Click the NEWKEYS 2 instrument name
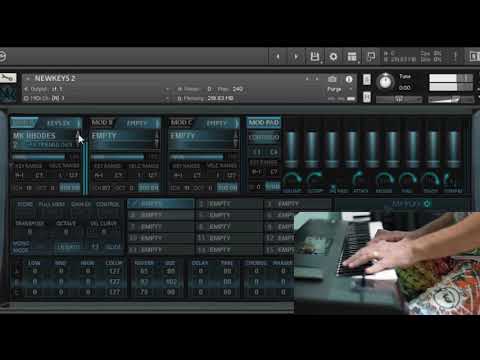The width and height of the screenshot is (480, 360). click(x=55, y=79)
